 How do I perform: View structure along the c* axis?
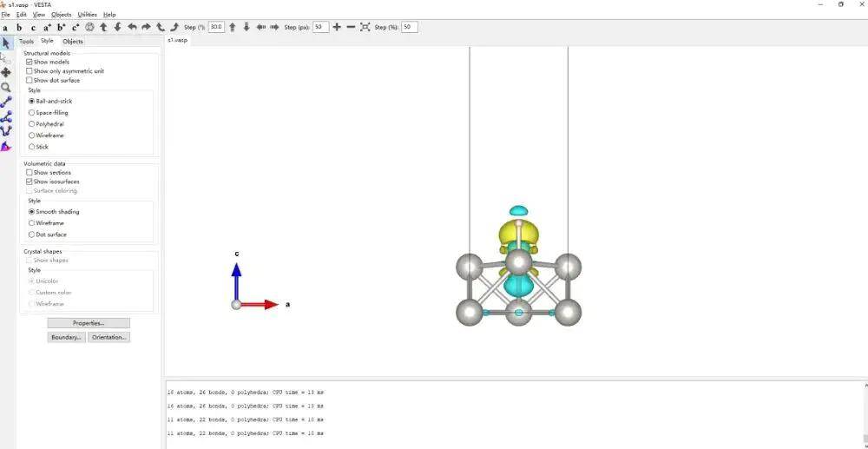click(x=76, y=27)
